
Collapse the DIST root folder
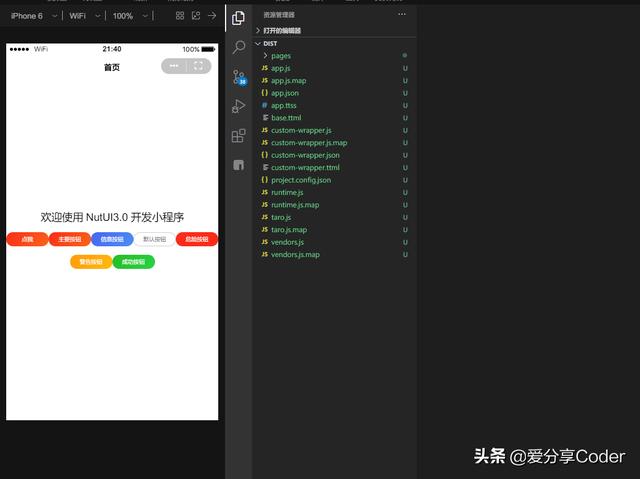334,43
